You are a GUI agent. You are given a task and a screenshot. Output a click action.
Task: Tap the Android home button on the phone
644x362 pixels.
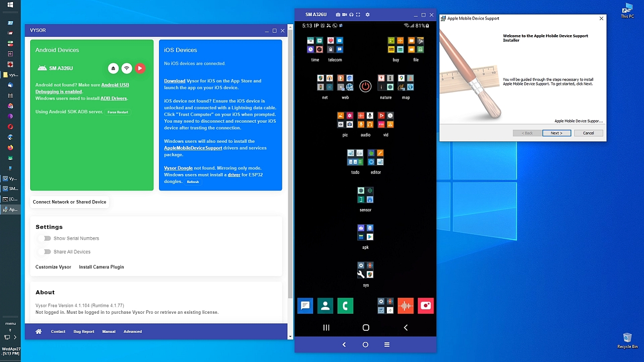point(366,328)
